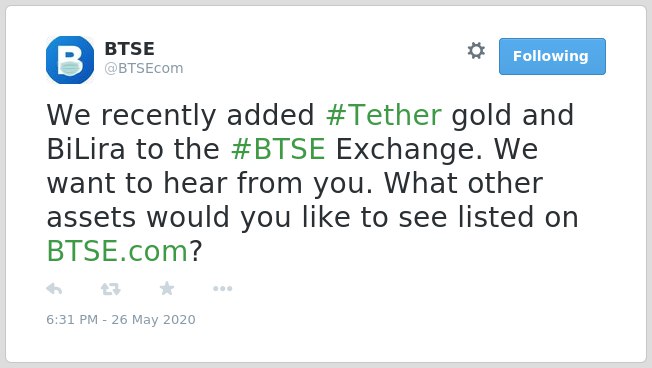The image size is (652, 368).
Task: Open the #Tether hashtag
Action: 383,115
